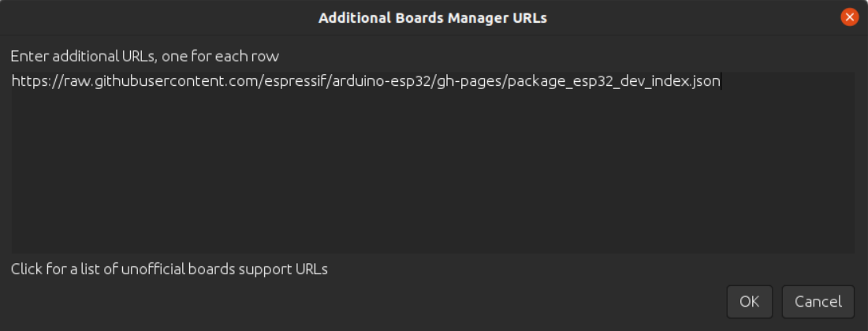This screenshot has width=868, height=331.
Task: Click the "one for each row" instruction text
Action: pyautogui.click(x=220, y=57)
